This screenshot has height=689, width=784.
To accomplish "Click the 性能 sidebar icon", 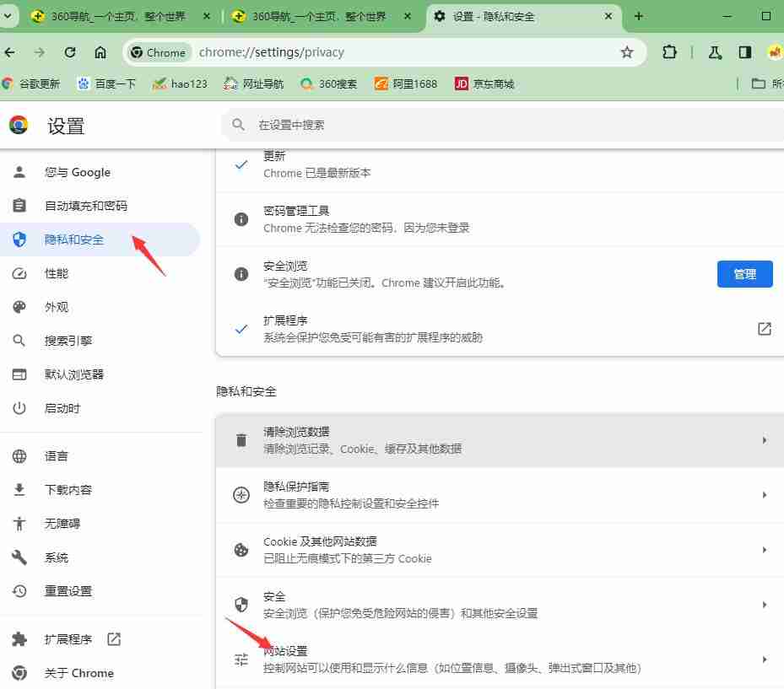I will (21, 272).
